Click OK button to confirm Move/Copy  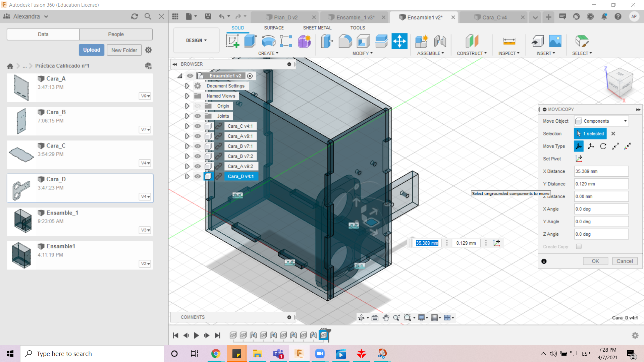click(595, 261)
